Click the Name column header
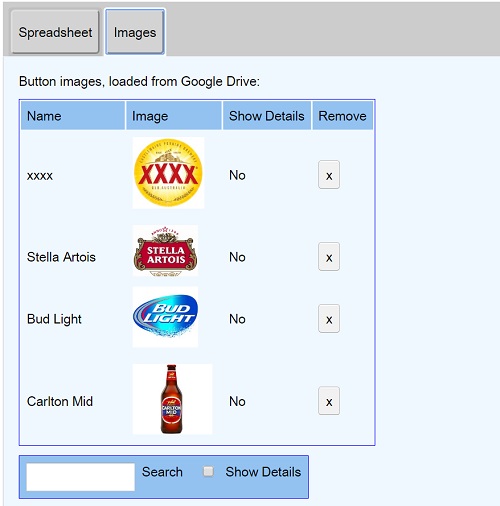This screenshot has width=500, height=506. (x=73, y=116)
